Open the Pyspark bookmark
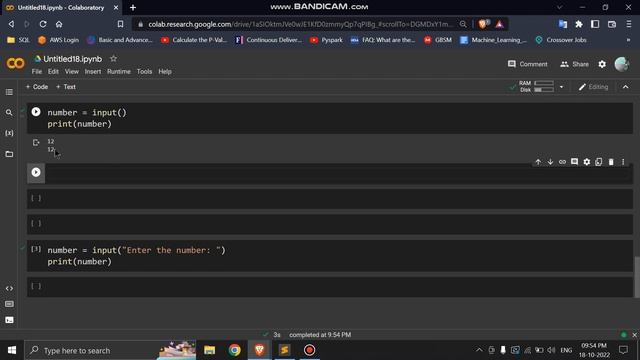 tap(326, 40)
